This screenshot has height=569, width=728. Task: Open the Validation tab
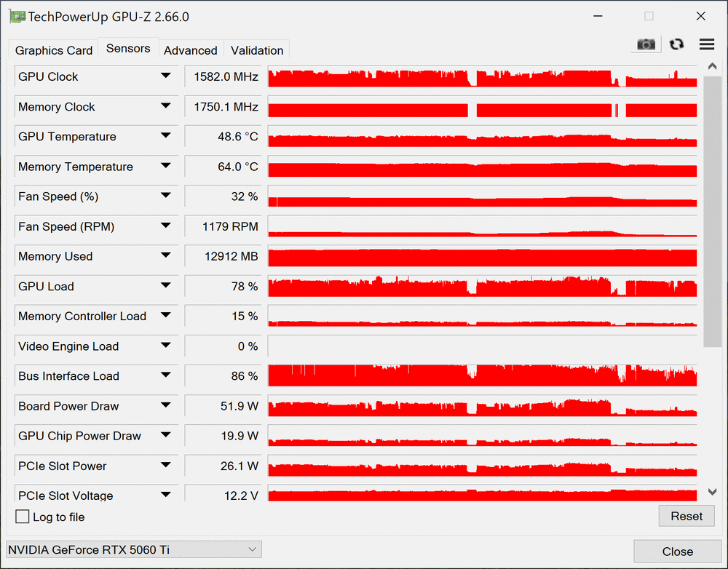tap(257, 50)
